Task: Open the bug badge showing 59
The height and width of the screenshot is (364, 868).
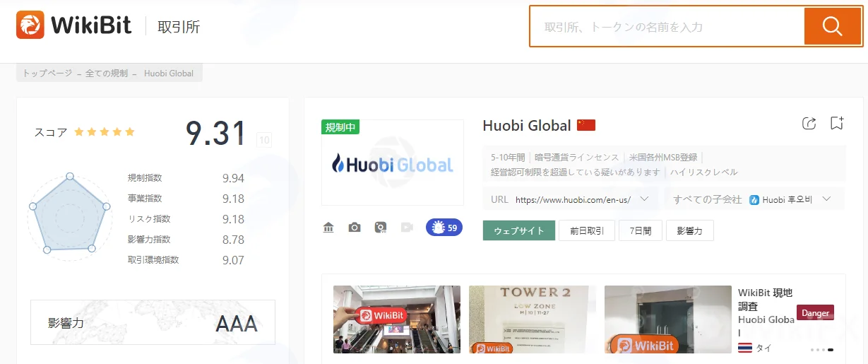Action: tap(444, 228)
